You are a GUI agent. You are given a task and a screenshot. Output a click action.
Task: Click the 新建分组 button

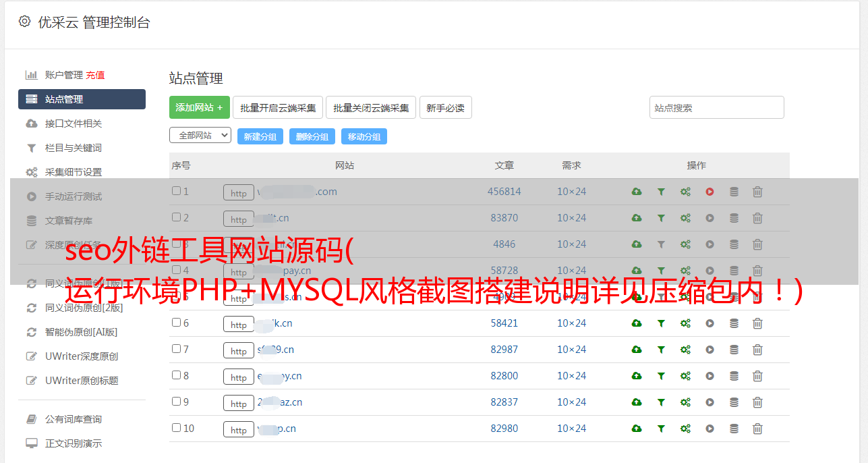[260, 136]
